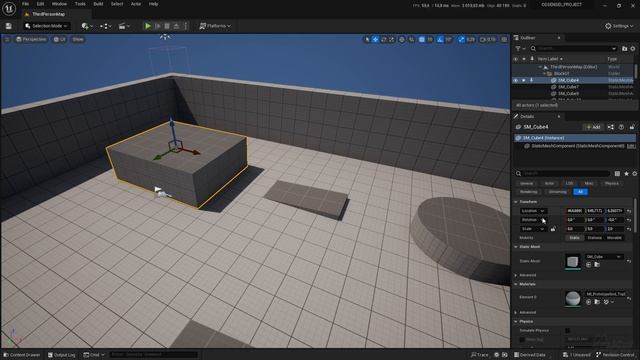Open surface snapping options
640x360 pixels.
411,39
